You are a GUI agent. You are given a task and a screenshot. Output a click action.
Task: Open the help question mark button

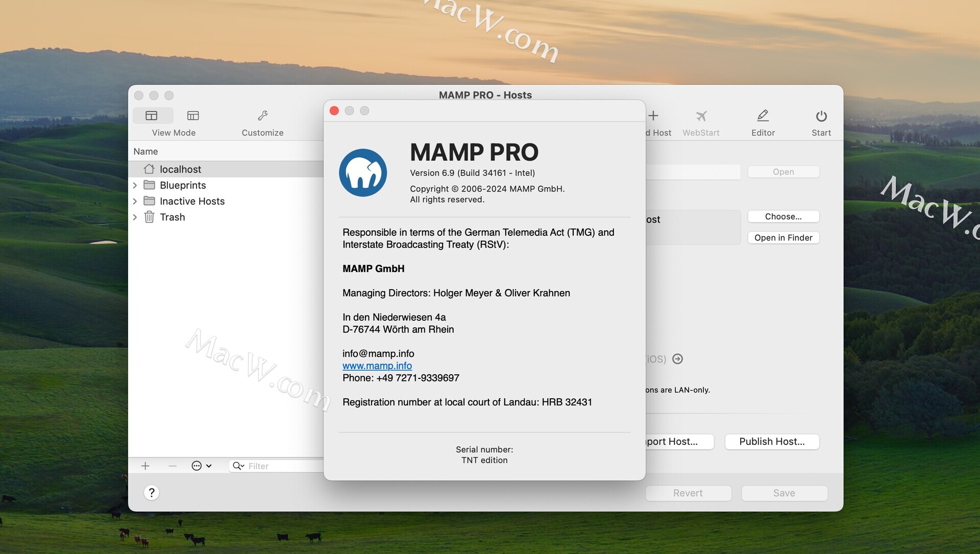(152, 493)
